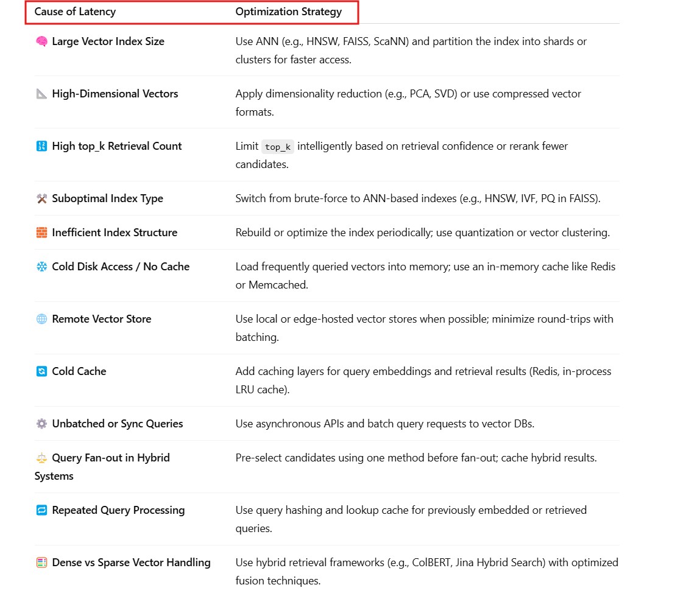Click the triangular ruler icon for High-Dimensional Vectors
Screen dimensions: 700x610
(41, 94)
